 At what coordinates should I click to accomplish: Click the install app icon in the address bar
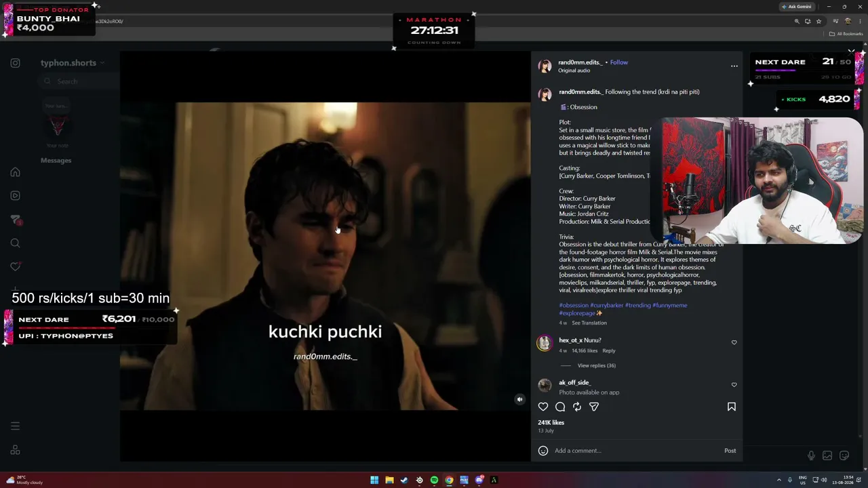(808, 22)
